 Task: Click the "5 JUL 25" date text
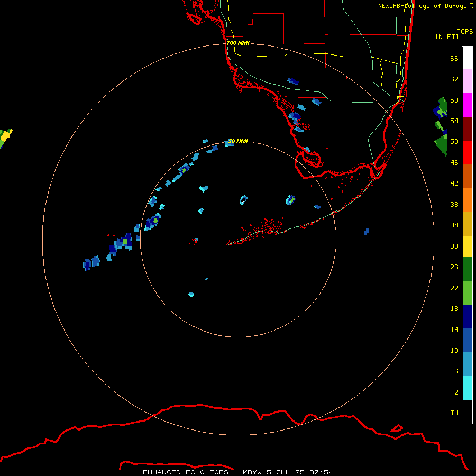[x=286, y=472]
